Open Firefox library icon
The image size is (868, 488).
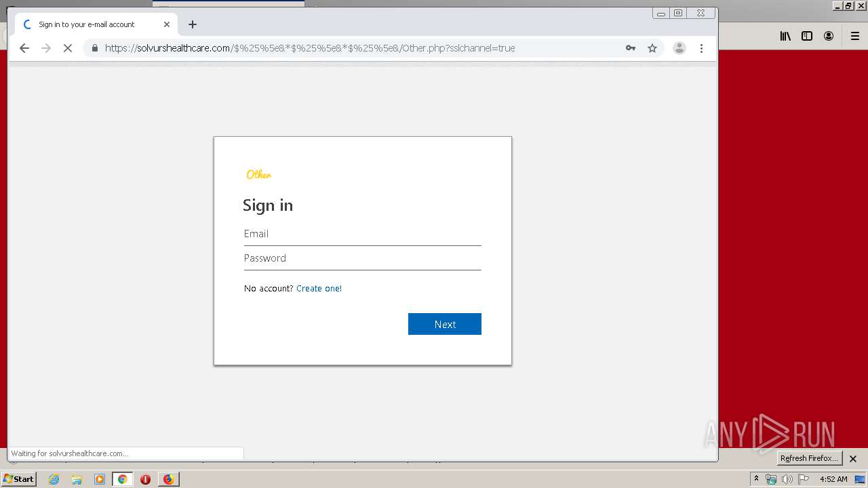coord(785,36)
